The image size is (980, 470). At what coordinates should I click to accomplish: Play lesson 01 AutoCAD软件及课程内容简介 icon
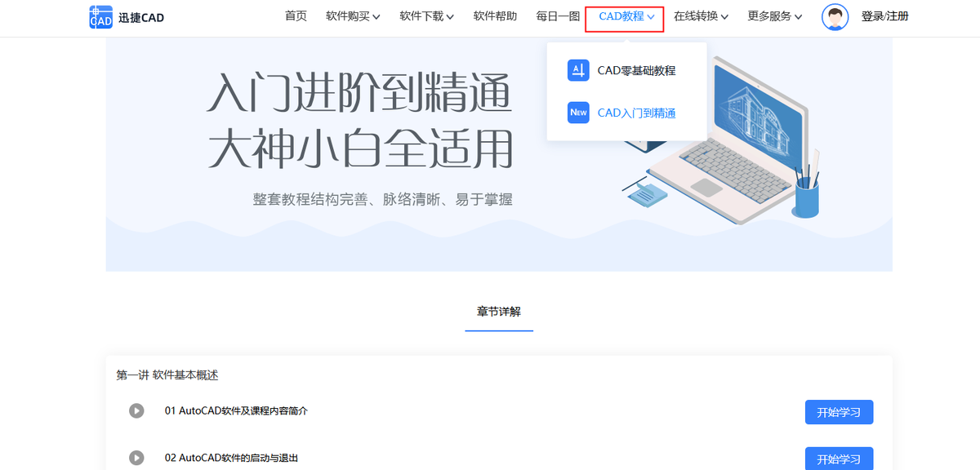coord(136,411)
